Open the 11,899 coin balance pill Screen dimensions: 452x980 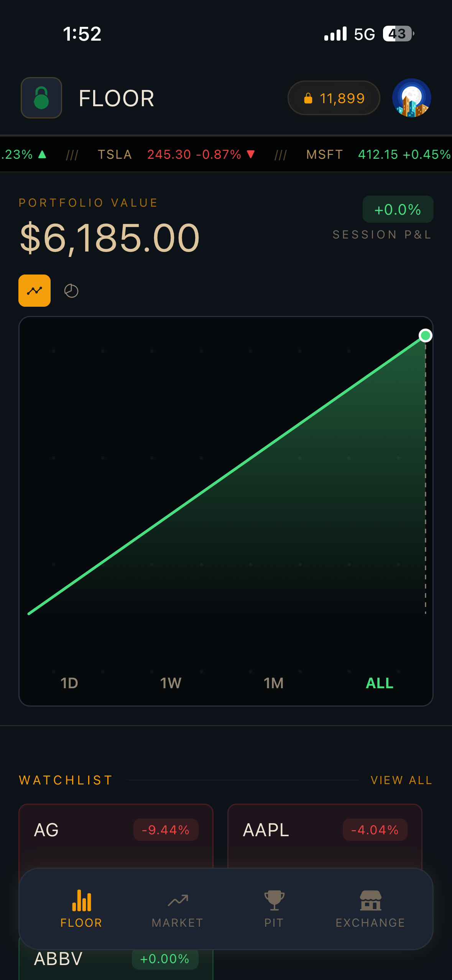[334, 98]
